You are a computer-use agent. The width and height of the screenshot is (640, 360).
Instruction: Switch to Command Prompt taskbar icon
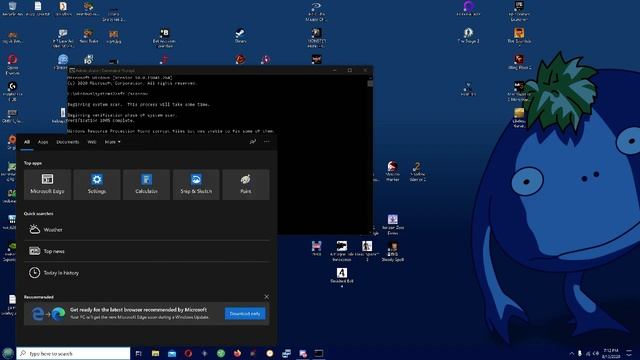click(319, 353)
